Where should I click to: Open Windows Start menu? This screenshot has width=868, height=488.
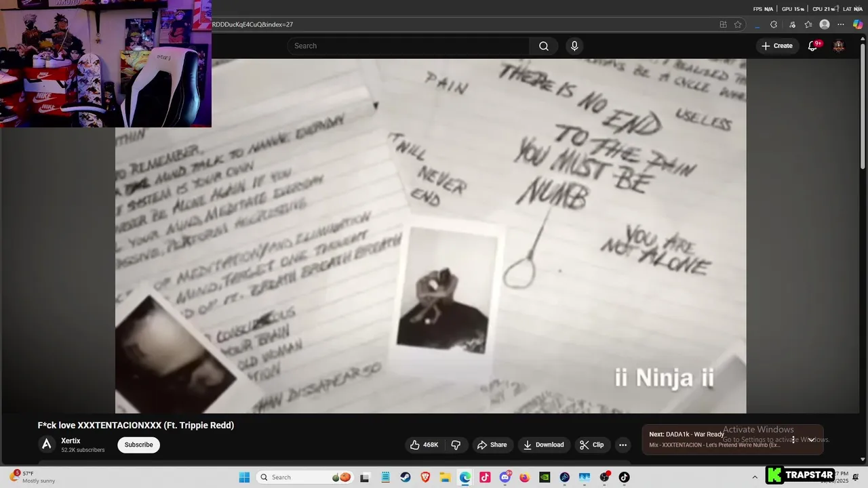(244, 477)
